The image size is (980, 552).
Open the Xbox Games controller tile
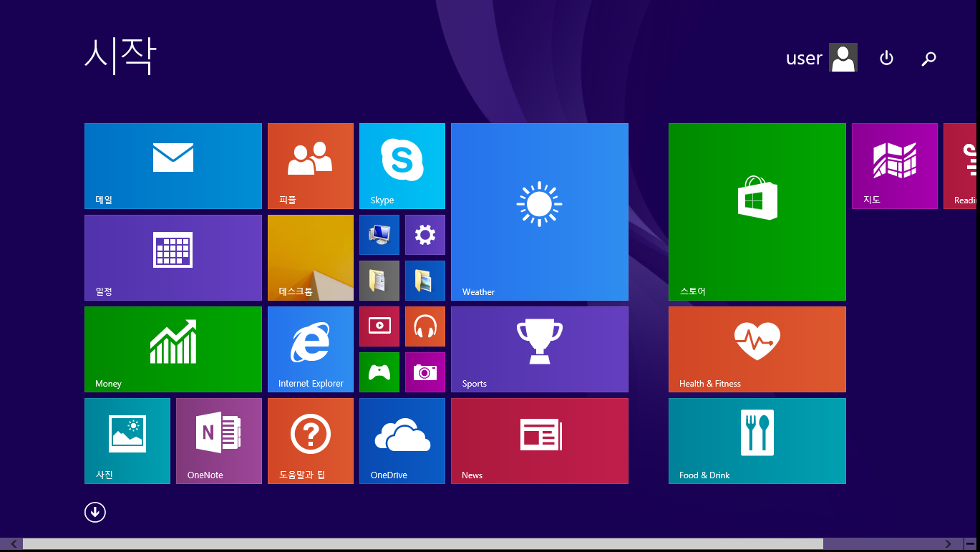pos(379,372)
